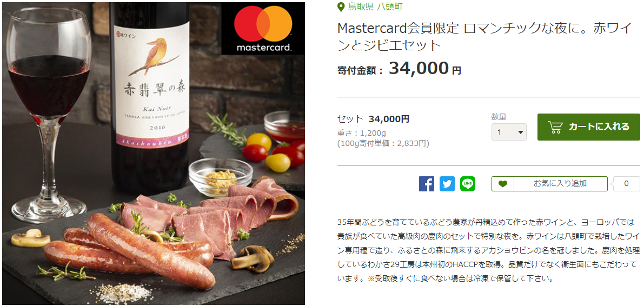Click the セット 34,000円 option label
Screen dimensions: 644x306
pyautogui.click(x=373, y=119)
